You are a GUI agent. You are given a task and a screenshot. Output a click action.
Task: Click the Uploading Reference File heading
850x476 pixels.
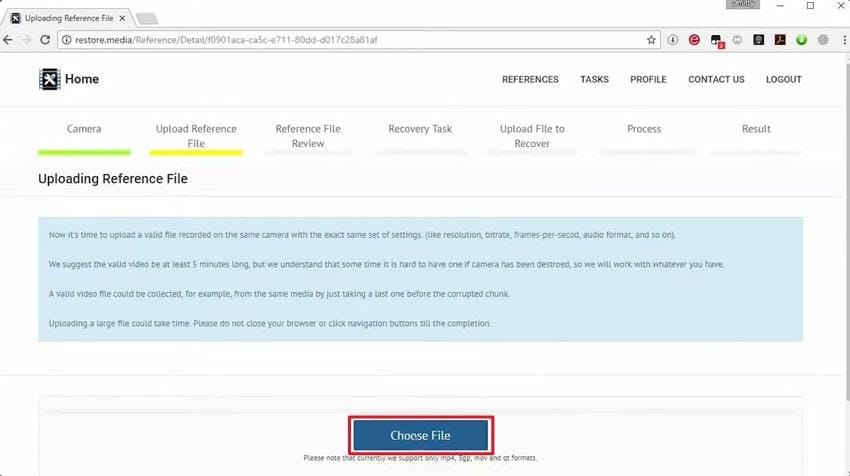(113, 178)
